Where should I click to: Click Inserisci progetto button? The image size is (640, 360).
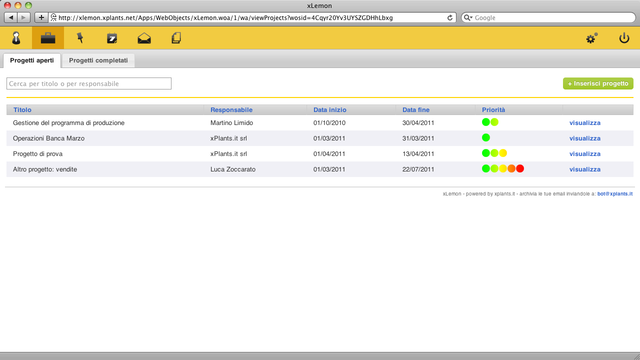pyautogui.click(x=598, y=83)
